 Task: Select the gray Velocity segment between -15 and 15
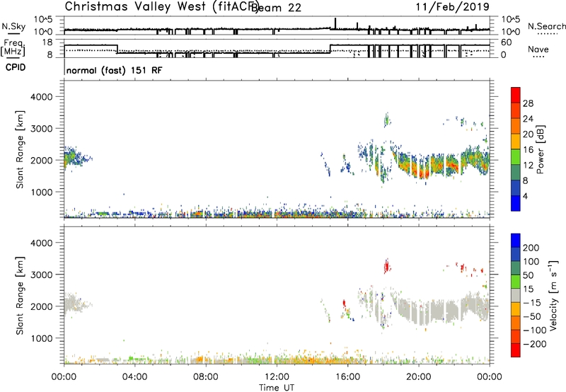coord(516,295)
